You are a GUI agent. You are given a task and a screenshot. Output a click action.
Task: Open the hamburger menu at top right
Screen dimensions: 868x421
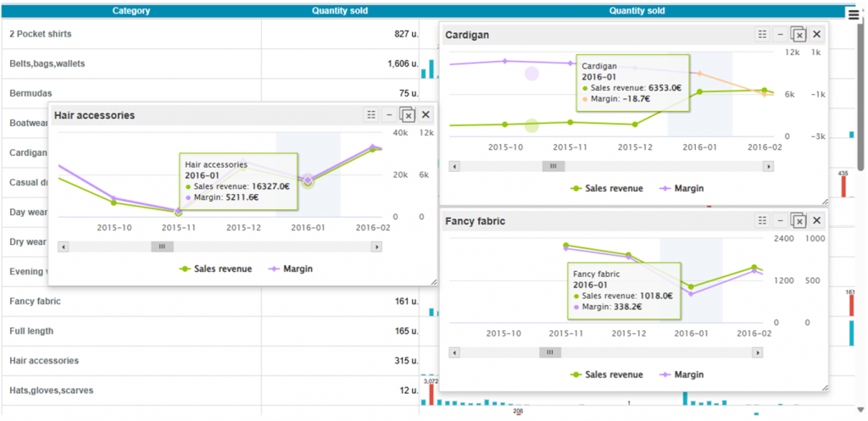[854, 14]
